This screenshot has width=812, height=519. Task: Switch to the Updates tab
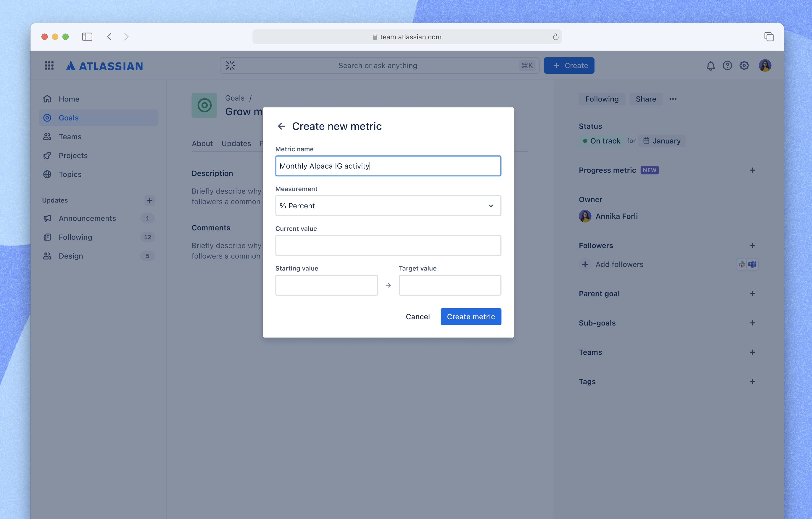(236, 143)
